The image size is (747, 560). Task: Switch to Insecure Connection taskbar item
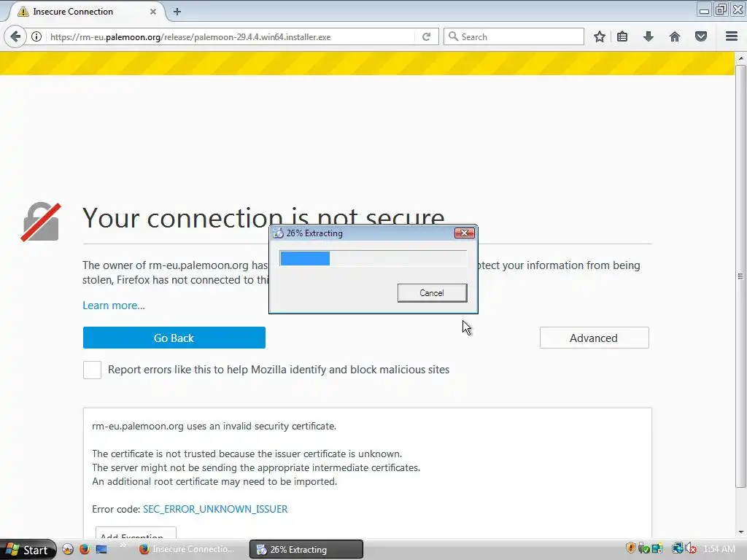188,549
